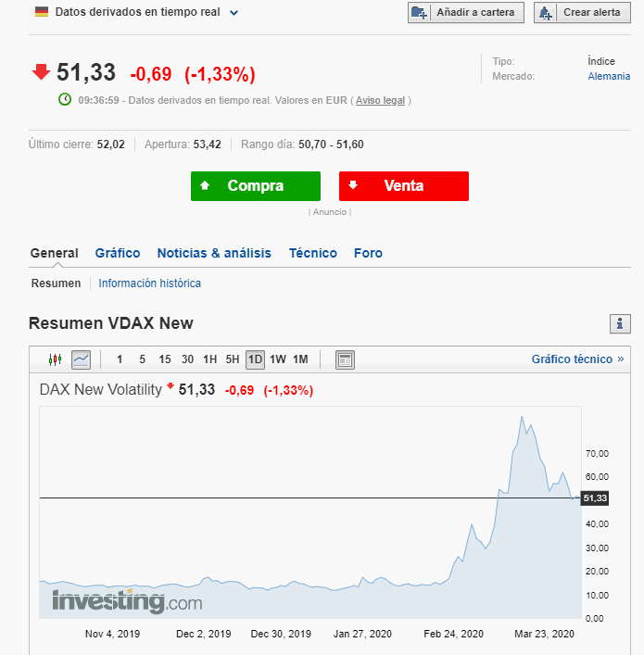
Task: Open the Aviso legal link
Action: (381, 100)
